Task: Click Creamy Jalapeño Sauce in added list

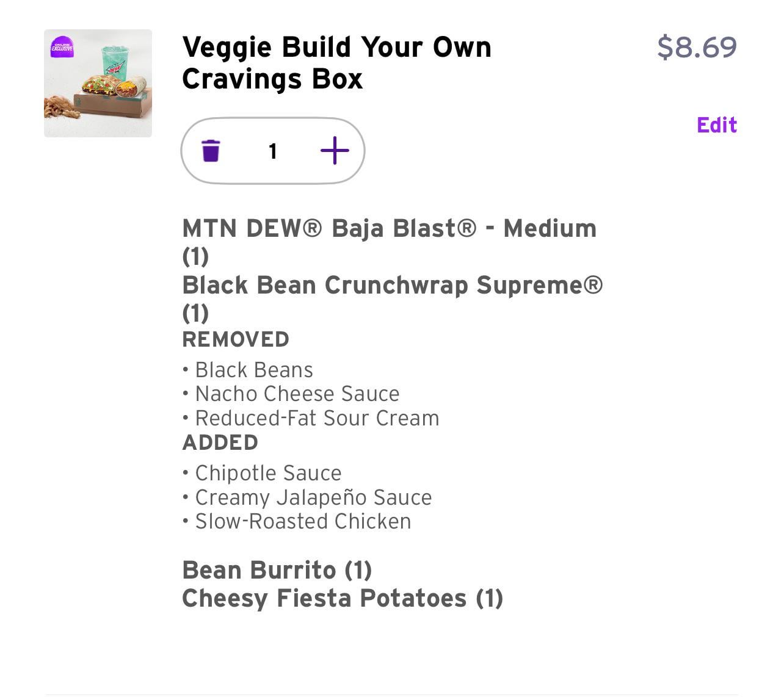Action: pos(313,497)
